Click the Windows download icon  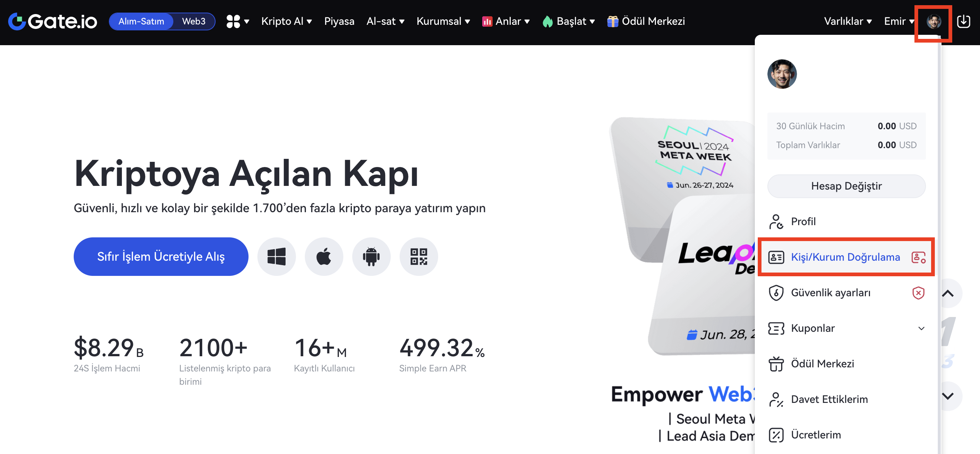pos(276,257)
